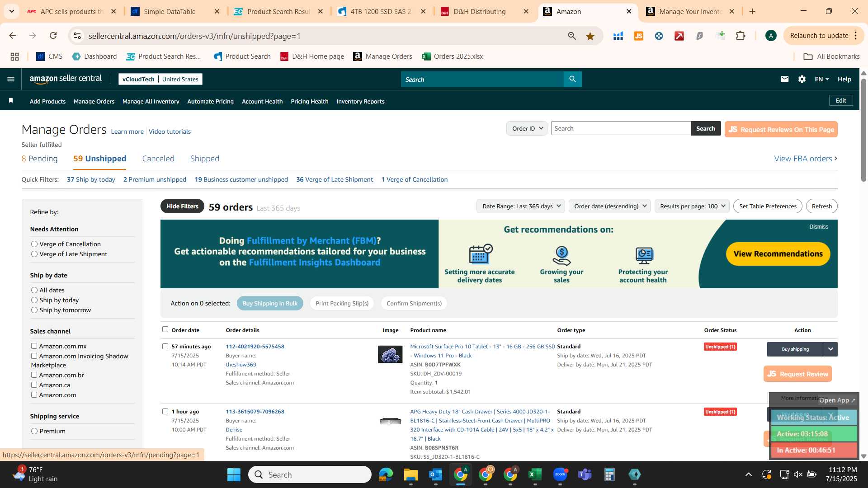Image resolution: width=868 pixels, height=488 pixels.
Task: Open File Explorer from taskbar
Action: tap(410, 474)
